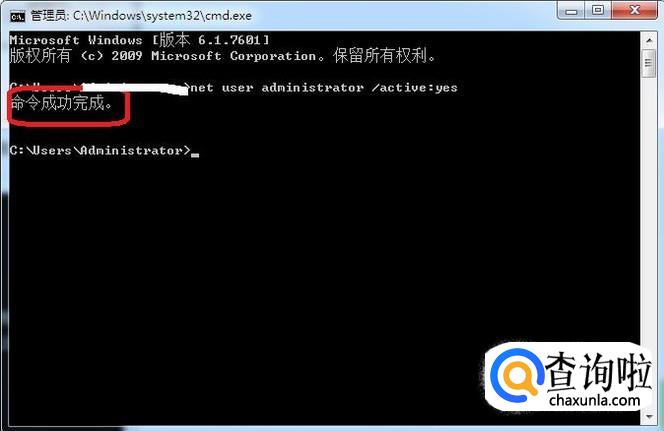Click the chaxunla magnifier logo icon

pyautogui.click(x=517, y=376)
